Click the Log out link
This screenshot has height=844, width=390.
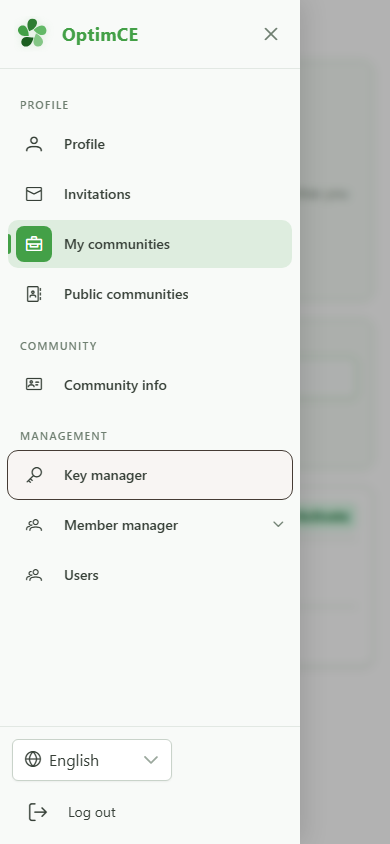pyautogui.click(x=92, y=812)
